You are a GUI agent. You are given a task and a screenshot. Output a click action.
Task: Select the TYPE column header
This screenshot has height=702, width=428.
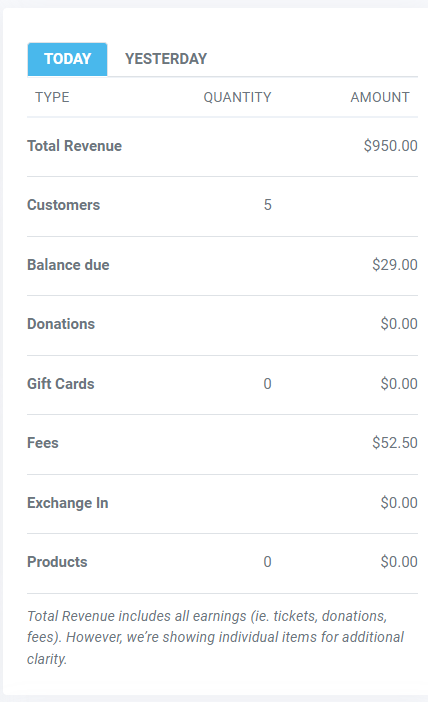(52, 97)
